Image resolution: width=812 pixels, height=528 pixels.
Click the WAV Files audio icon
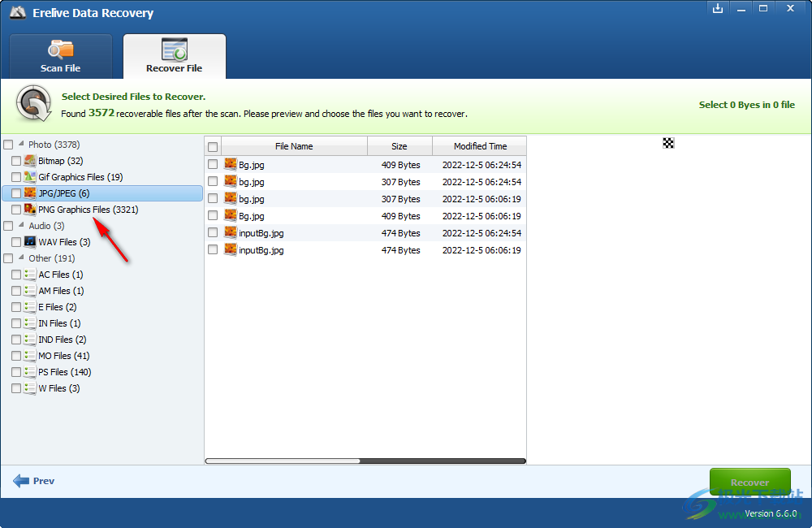pyautogui.click(x=30, y=241)
